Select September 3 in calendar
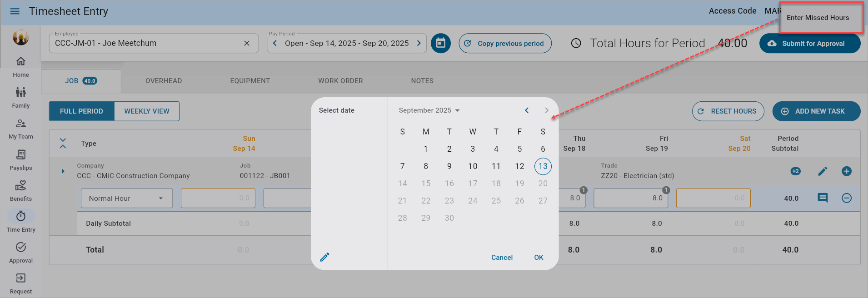 [x=473, y=149]
